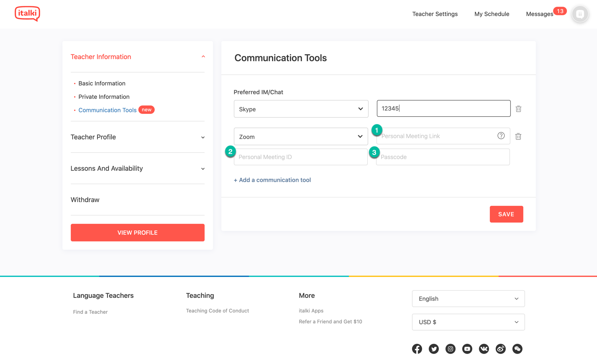597x364 pixels.
Task: Click the Passcode input field
Action: pos(443,157)
